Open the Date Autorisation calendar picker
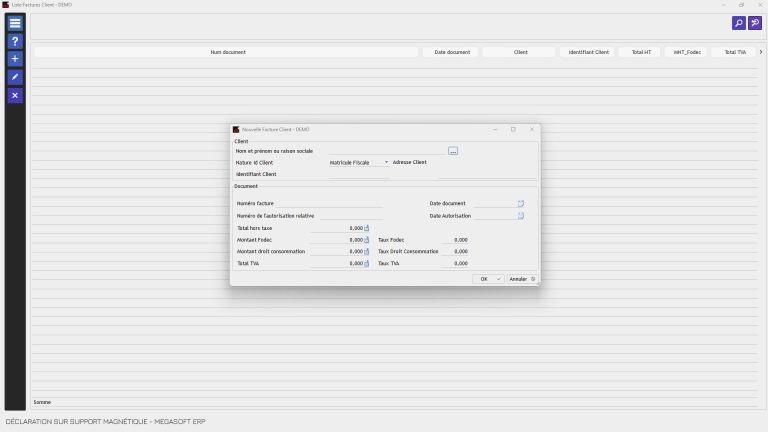 coord(521,216)
